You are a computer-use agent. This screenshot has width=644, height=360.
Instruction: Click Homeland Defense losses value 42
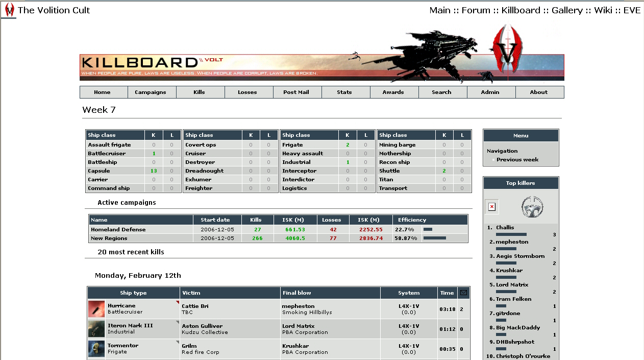coord(333,230)
